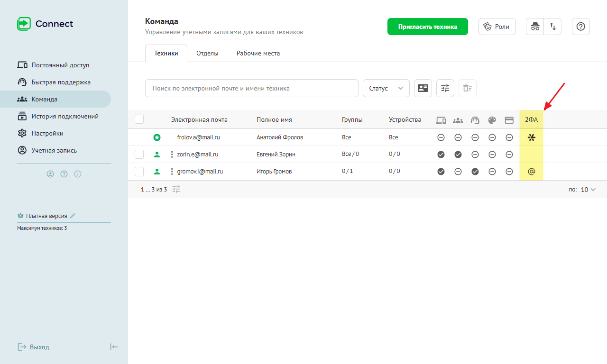Image resolution: width=607 pixels, height=364 pixels.
Task: Click the incognito spy icon in header
Action: click(x=535, y=27)
